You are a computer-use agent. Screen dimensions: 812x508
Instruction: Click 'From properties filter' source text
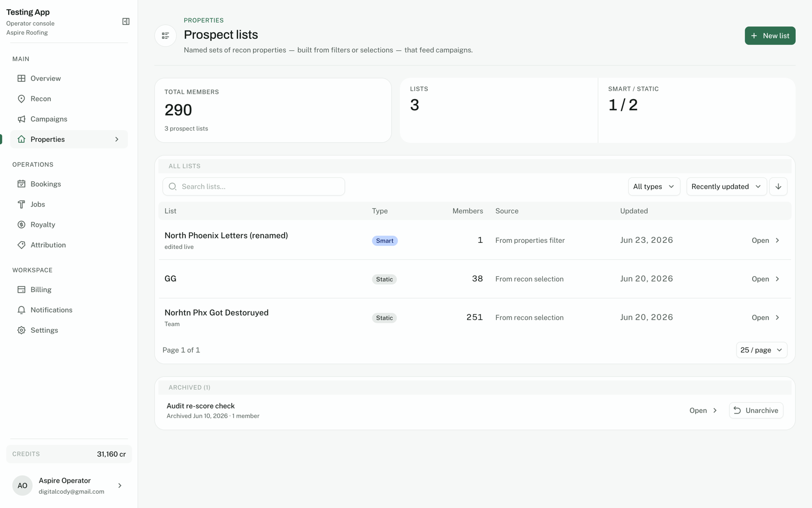[x=530, y=240]
